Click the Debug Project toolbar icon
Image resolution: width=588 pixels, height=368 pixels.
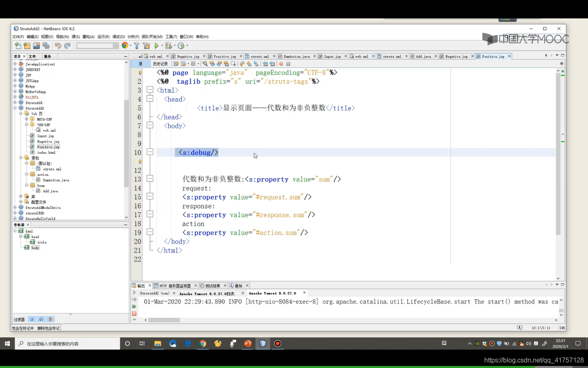click(168, 46)
